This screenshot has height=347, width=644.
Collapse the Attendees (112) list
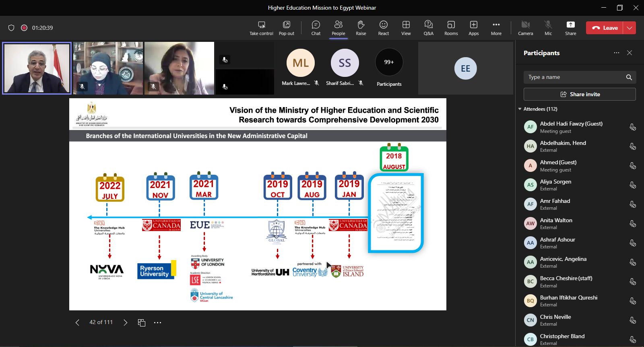(x=520, y=109)
